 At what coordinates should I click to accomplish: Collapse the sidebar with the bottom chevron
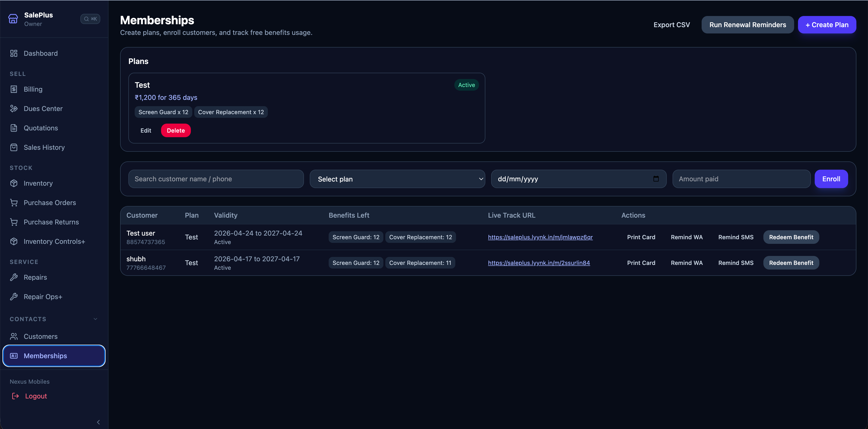click(98, 422)
